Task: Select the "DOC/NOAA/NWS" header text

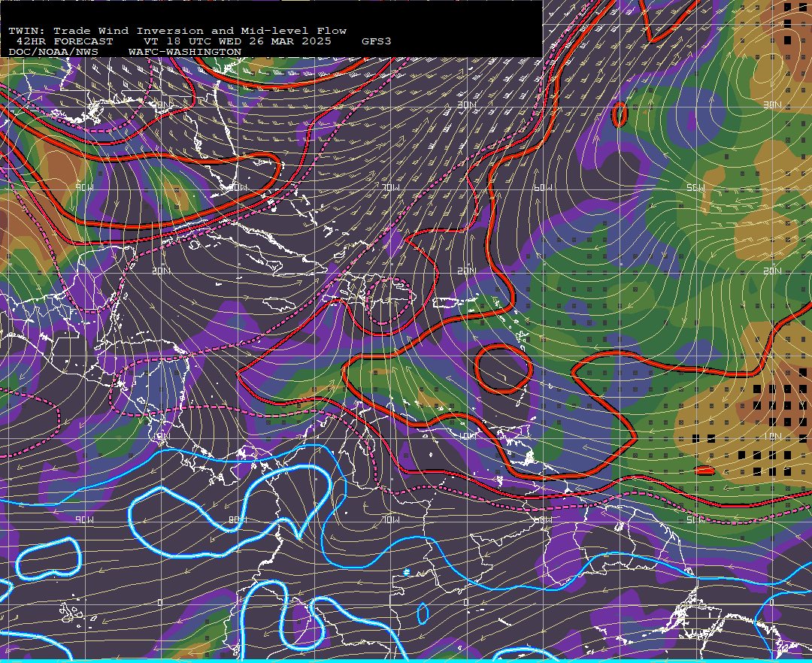Action: [x=53, y=53]
